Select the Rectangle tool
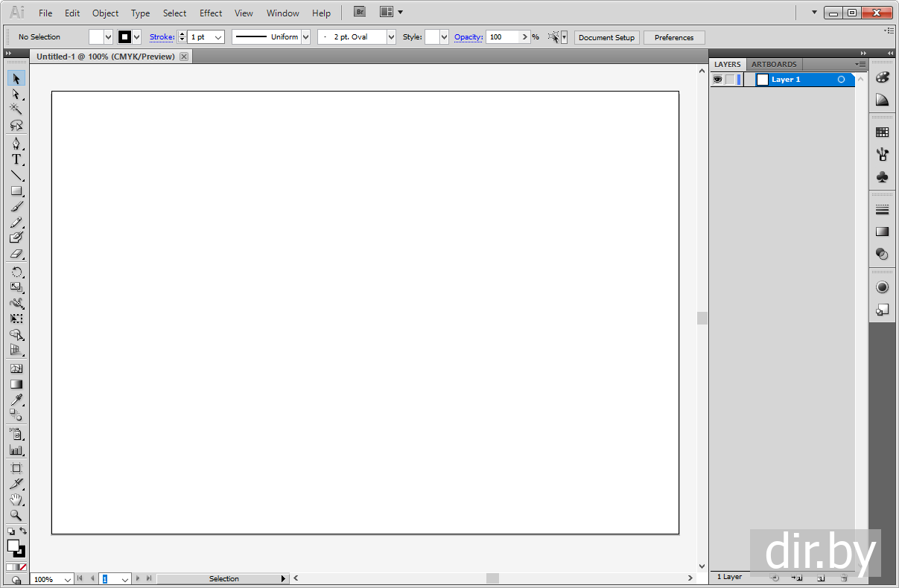The width and height of the screenshot is (899, 588). [x=16, y=191]
